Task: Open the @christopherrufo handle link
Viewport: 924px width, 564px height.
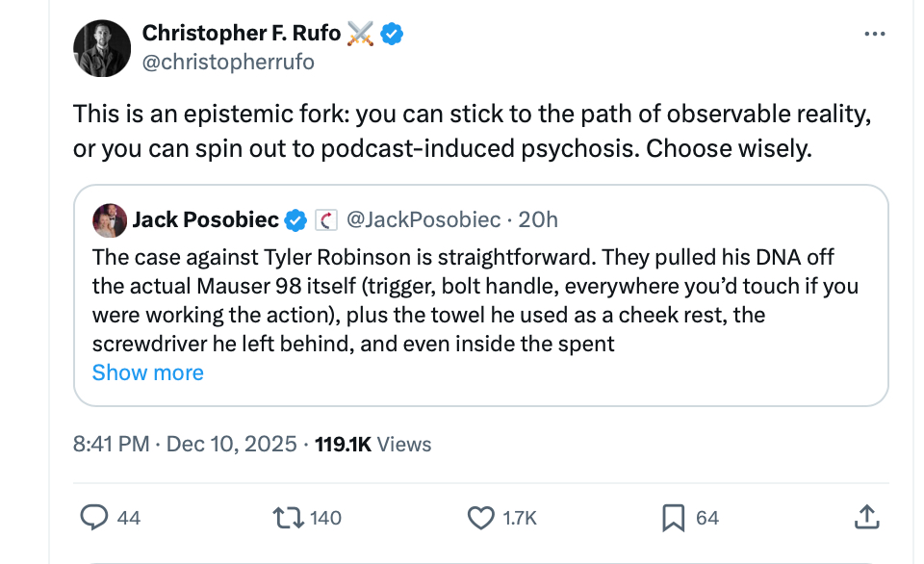Action: (x=228, y=62)
